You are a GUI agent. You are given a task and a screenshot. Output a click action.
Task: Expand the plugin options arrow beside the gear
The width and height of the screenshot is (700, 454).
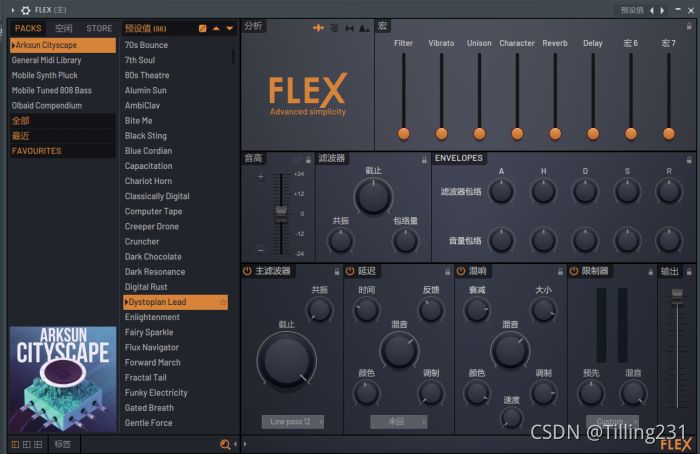tap(13, 10)
